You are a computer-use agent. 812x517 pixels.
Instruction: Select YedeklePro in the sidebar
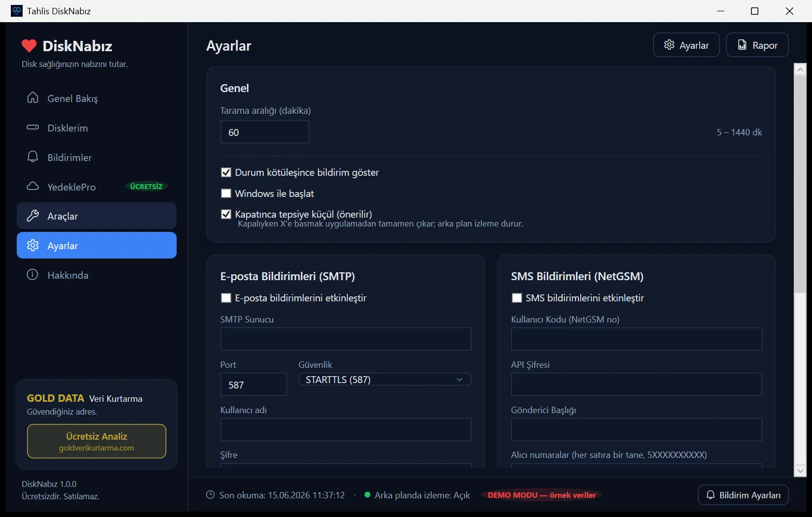point(96,187)
